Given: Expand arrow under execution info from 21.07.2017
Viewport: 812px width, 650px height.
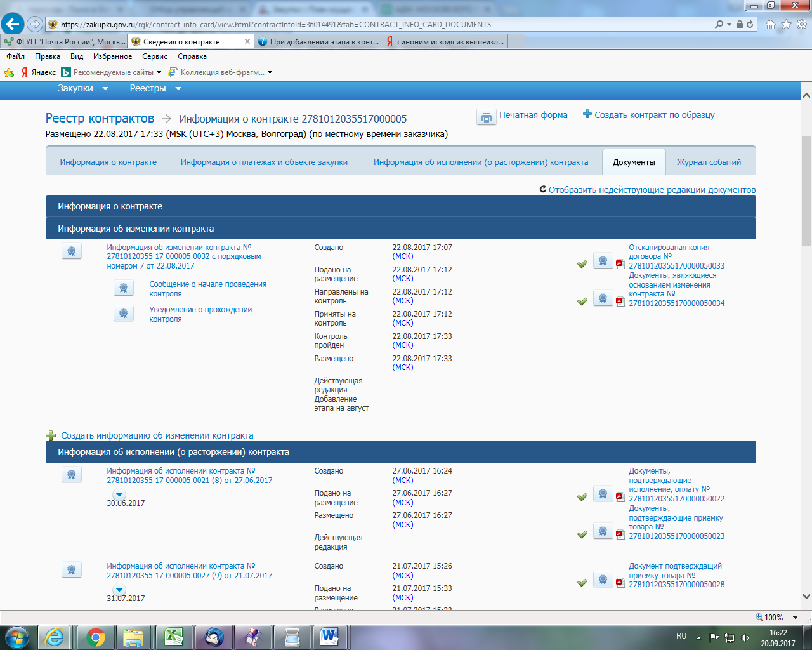Looking at the screenshot, I should [119, 590].
